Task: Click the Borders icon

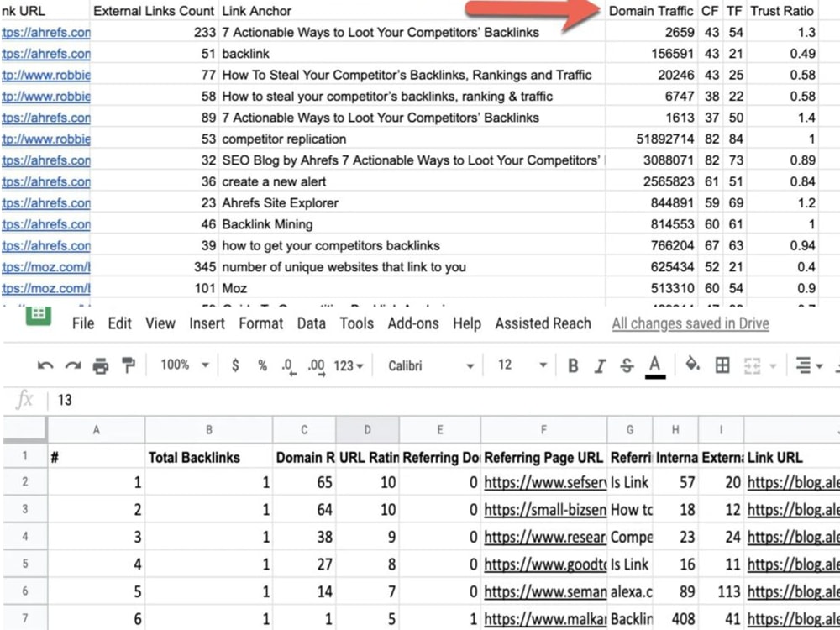Action: coord(722,365)
